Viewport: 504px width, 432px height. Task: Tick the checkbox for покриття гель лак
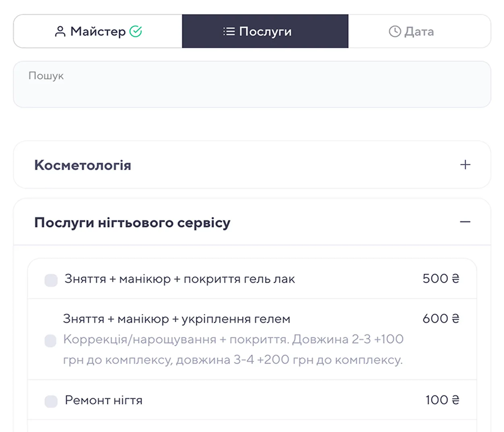coord(51,280)
